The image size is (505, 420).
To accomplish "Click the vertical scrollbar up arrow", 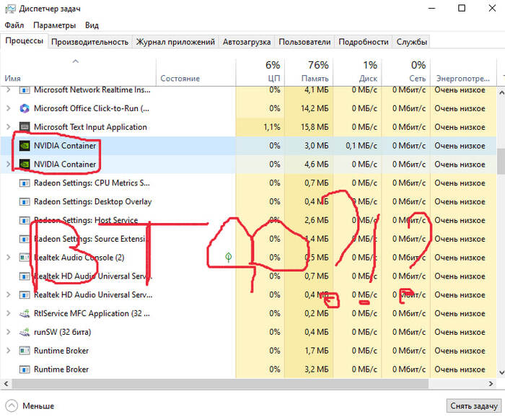I will click(501, 93).
